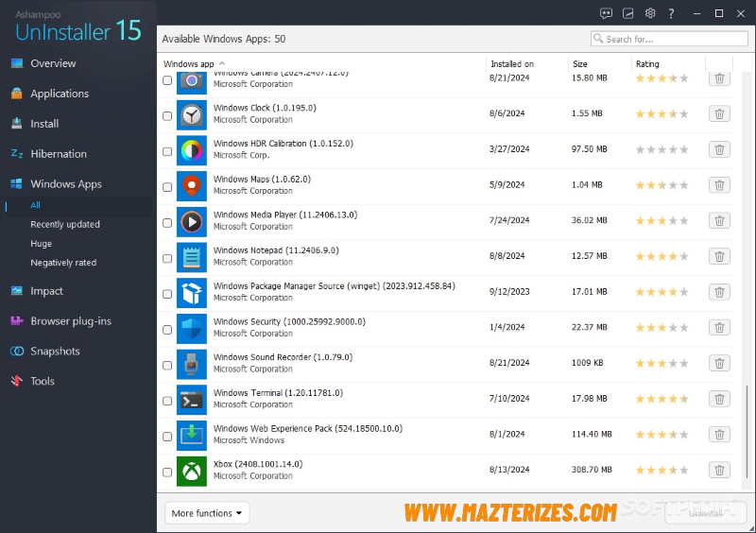
Task: Check the Windows Security checkbox
Action: coord(167,330)
